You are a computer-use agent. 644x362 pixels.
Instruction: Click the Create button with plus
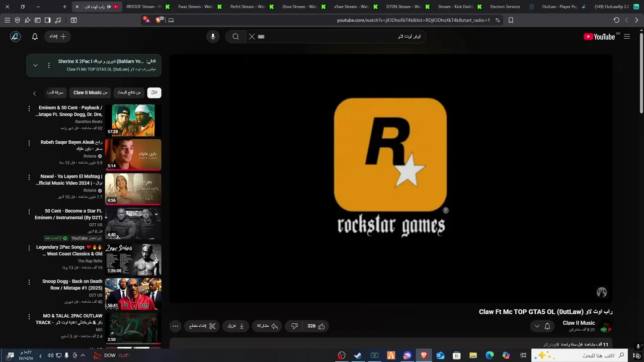pyautogui.click(x=58, y=36)
